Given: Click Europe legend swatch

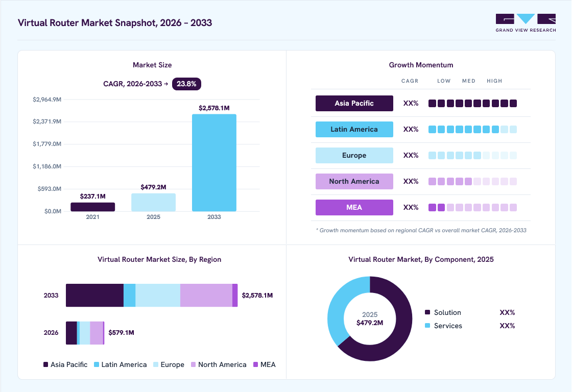Looking at the screenshot, I should [x=156, y=364].
